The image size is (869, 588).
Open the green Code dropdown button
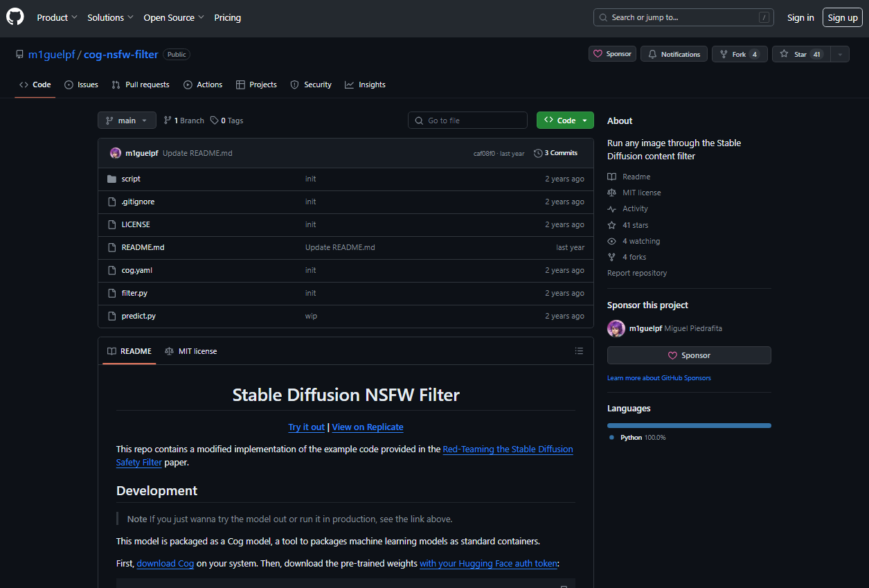pos(565,121)
